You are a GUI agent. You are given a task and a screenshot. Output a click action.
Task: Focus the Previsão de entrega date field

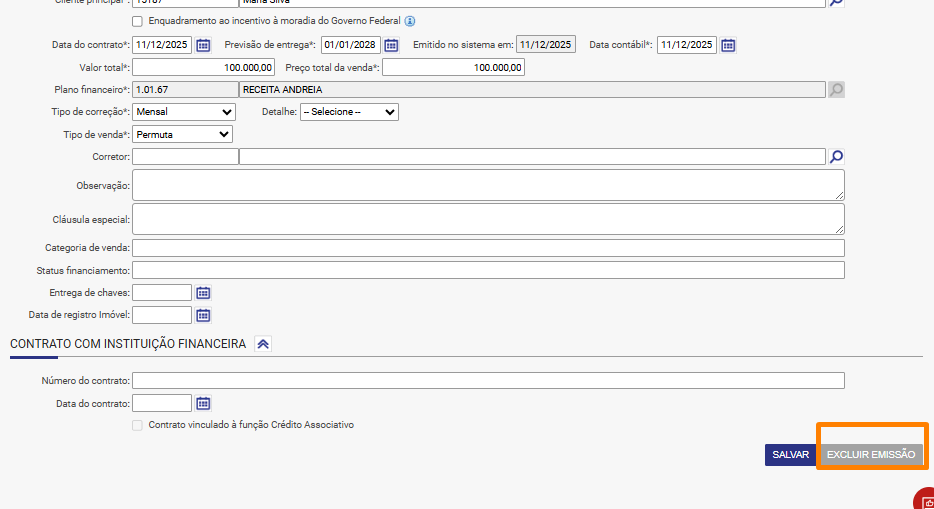351,45
